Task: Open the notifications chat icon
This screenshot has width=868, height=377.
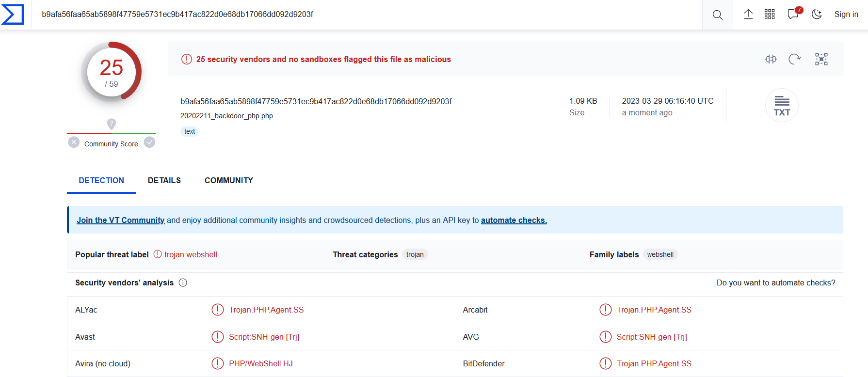Action: tap(793, 14)
